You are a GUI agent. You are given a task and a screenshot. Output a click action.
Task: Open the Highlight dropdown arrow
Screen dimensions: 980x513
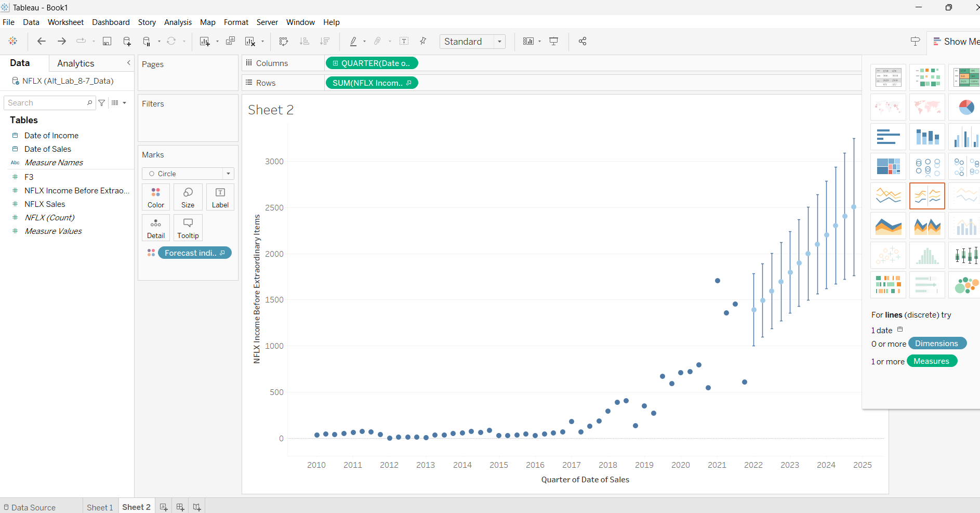click(x=364, y=41)
